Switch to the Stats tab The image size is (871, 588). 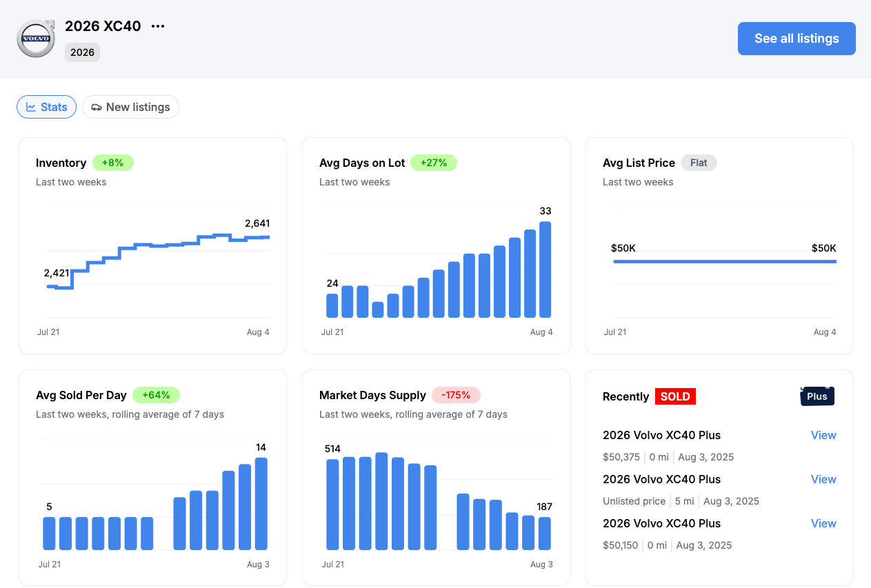[46, 107]
